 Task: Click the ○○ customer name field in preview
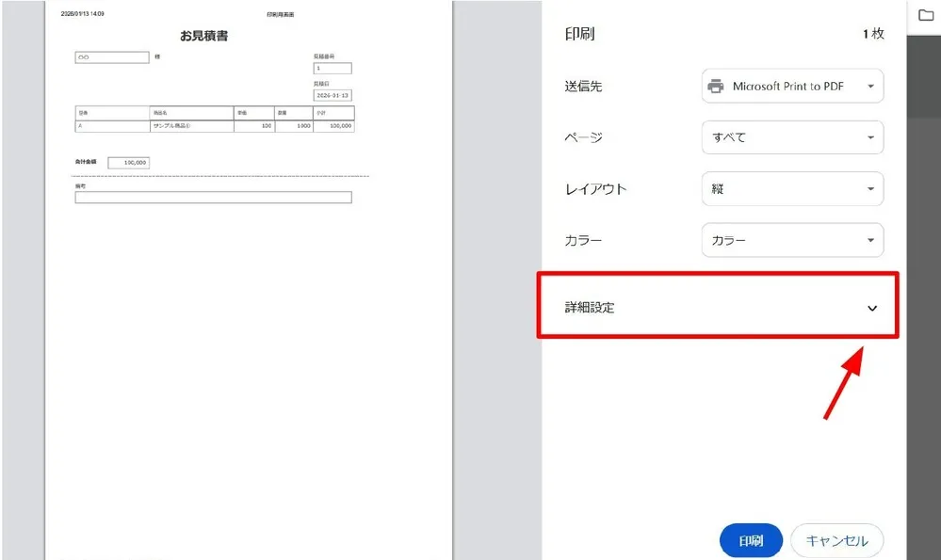pos(111,57)
